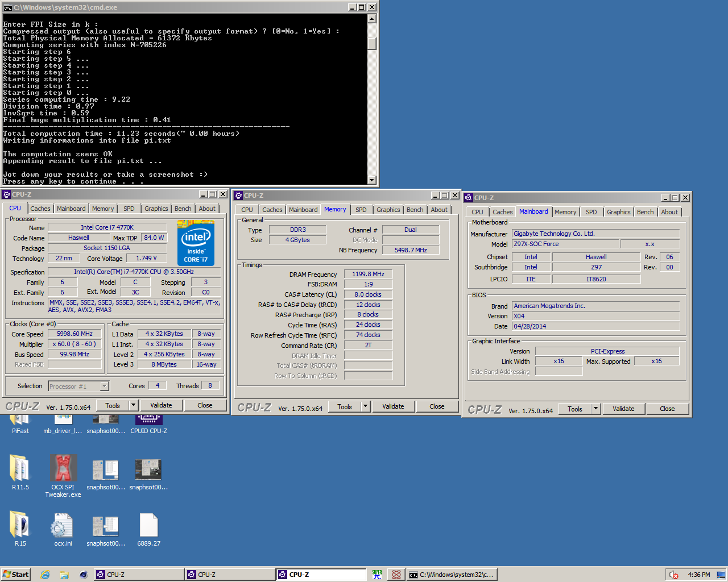Click the cmd window vertical scrollbar thumb
Viewport: 728px width, 582px height.
[x=372, y=44]
